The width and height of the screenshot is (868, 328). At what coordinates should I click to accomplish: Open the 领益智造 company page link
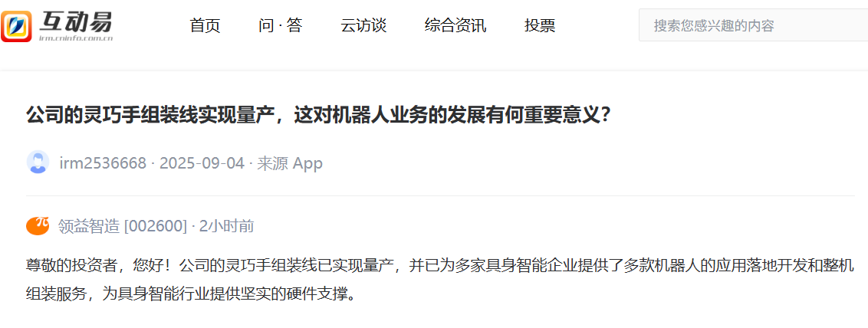pos(89,225)
